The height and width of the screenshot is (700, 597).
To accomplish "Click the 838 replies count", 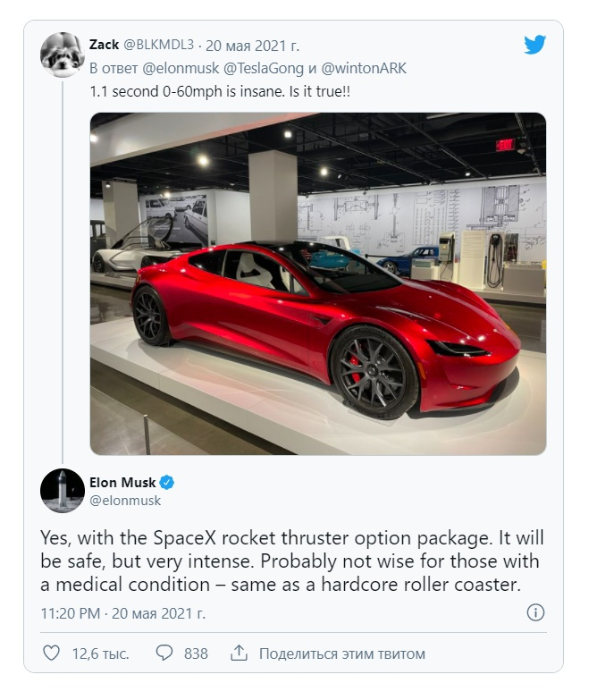I will 196,654.
